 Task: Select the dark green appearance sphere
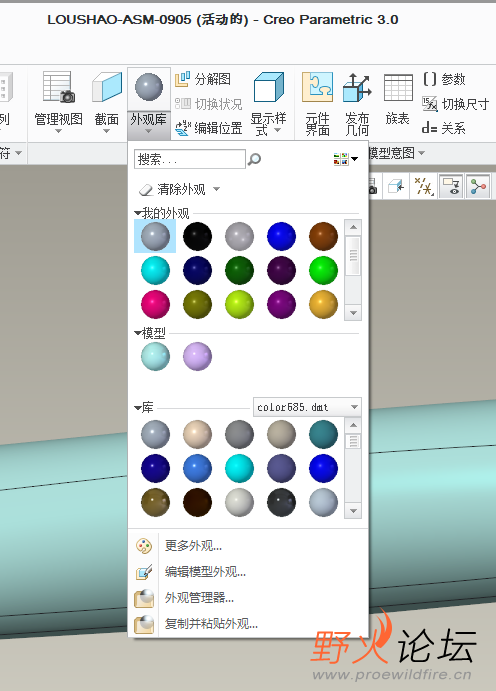click(x=239, y=270)
